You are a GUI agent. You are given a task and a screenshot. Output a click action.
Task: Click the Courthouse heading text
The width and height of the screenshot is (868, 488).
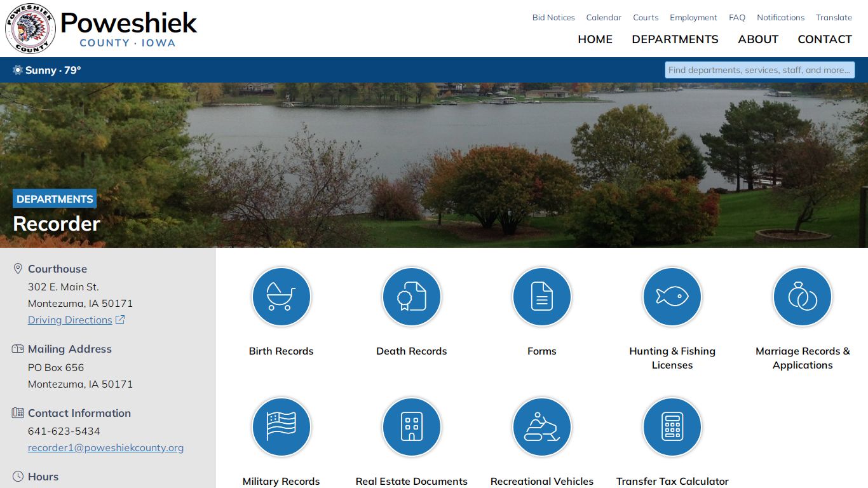tap(57, 269)
